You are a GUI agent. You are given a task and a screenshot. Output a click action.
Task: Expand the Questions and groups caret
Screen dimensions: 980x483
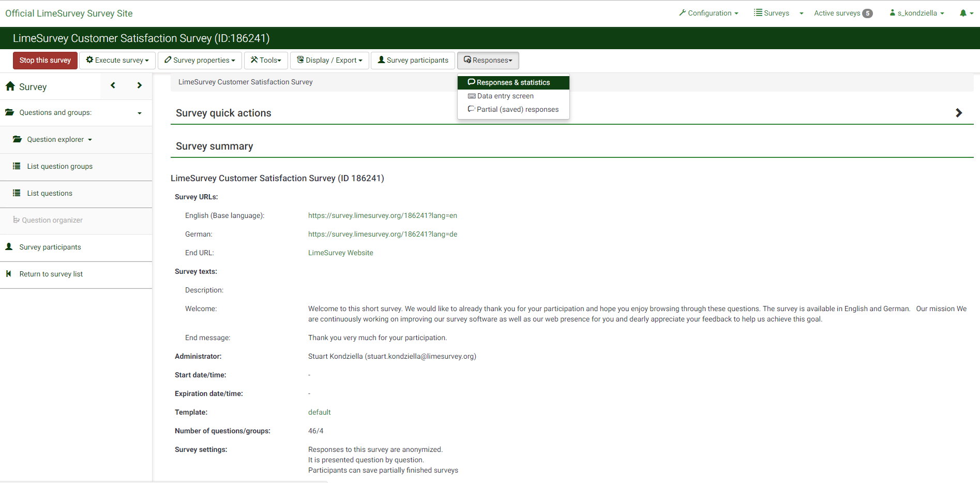pos(140,113)
